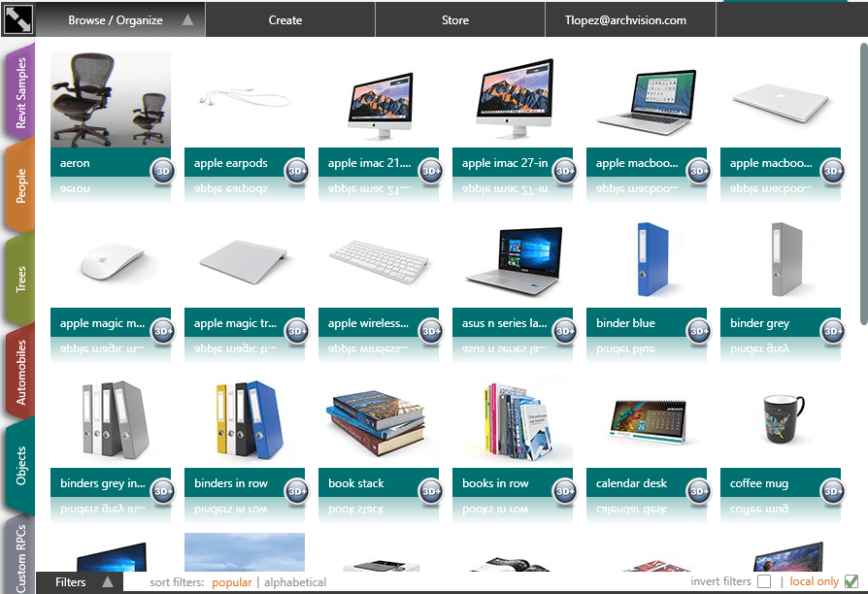Viewport: 868px width, 594px height.
Task: Select the apple imac 21 thumbnail
Action: [379, 100]
